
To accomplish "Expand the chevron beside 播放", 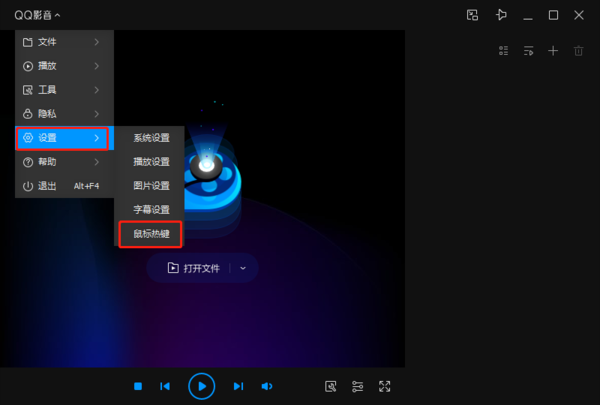I will [x=97, y=66].
